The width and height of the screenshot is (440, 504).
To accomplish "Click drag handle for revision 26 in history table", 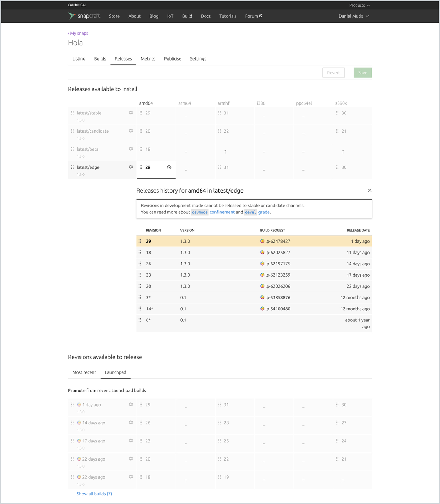I will [x=140, y=264].
